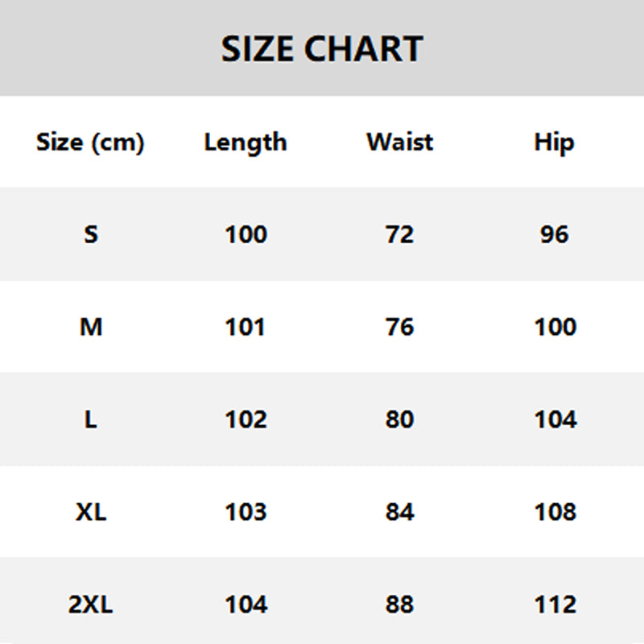Image resolution: width=644 pixels, height=644 pixels.
Task: Click the L size row label
Action: point(90,419)
